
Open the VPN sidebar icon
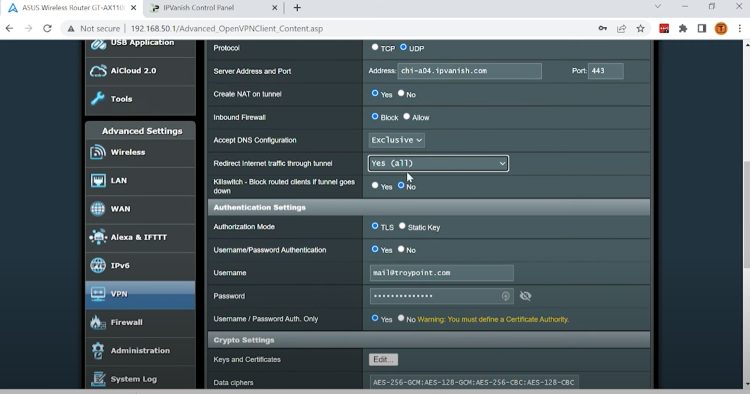(98, 294)
